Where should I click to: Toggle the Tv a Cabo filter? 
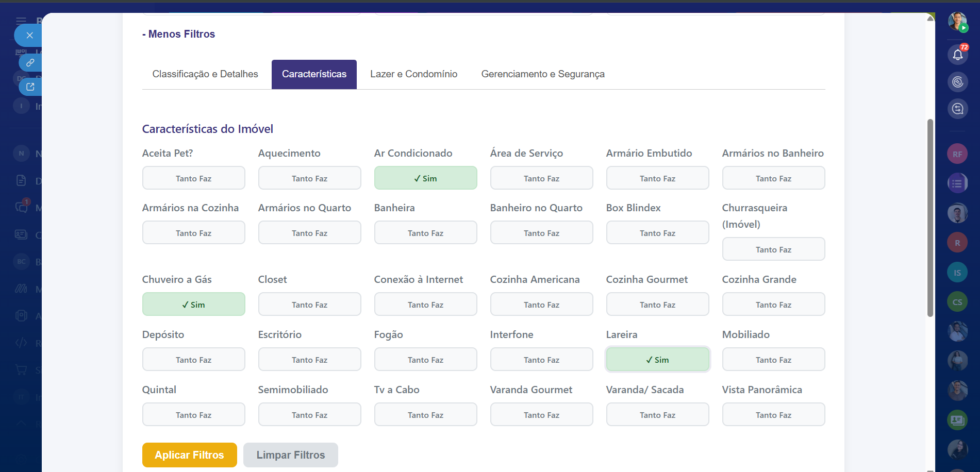(x=426, y=415)
